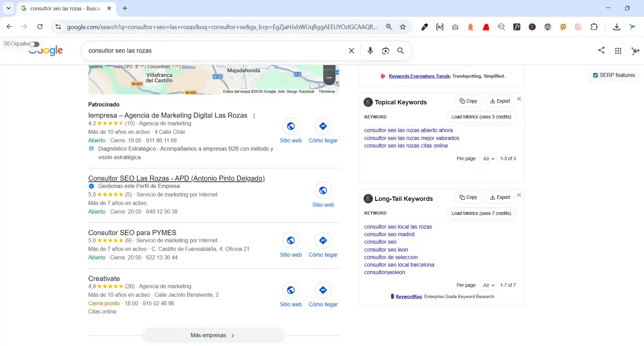The height and width of the screenshot is (346, 644).
Task: Click the SEOquake extension icon
Action: click(x=564, y=27)
